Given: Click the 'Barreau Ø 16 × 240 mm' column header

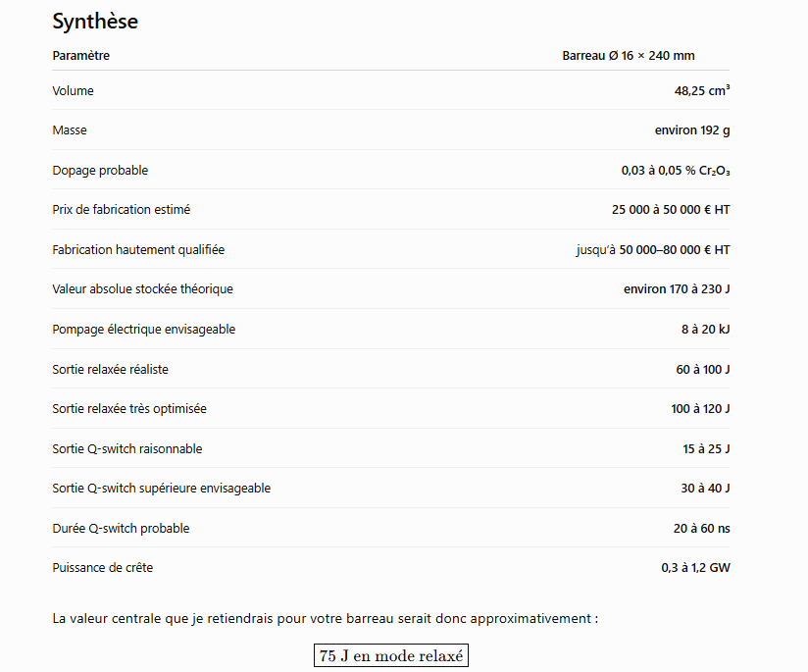Looking at the screenshot, I should click(629, 56).
